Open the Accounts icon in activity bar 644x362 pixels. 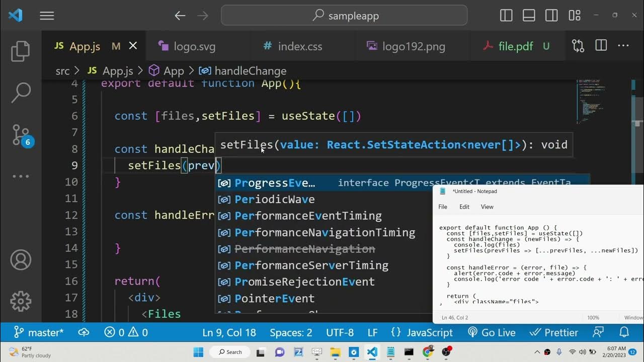pos(21,260)
